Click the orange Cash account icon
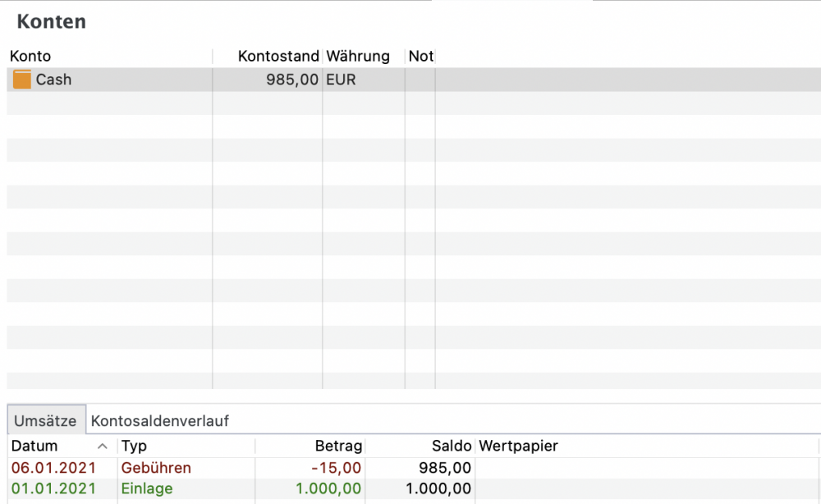 pyautogui.click(x=22, y=80)
